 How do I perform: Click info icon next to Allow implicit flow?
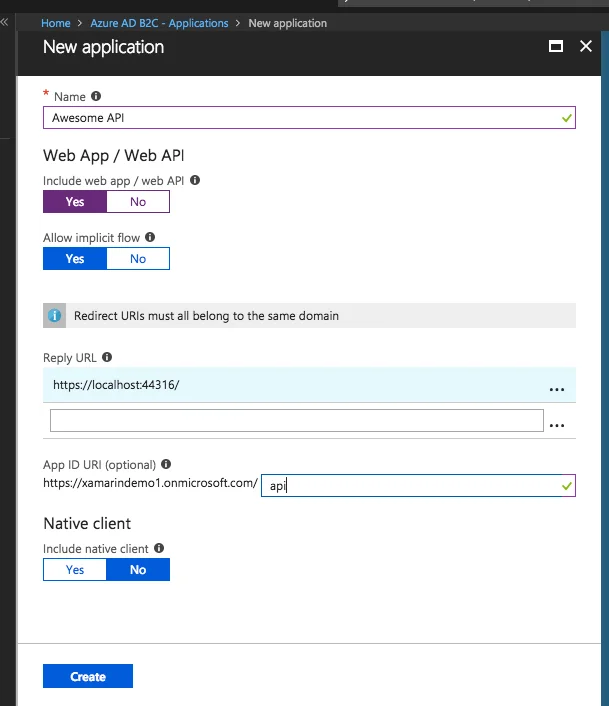(150, 237)
